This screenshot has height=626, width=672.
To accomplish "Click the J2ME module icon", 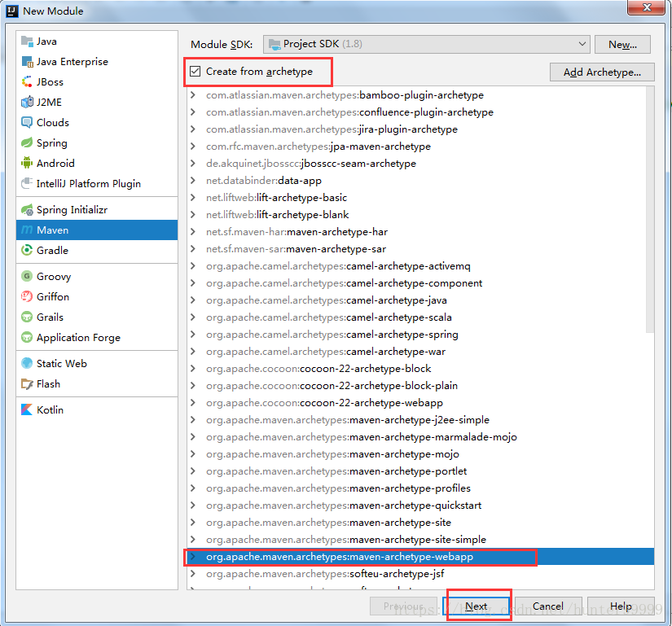I will pyautogui.click(x=27, y=103).
